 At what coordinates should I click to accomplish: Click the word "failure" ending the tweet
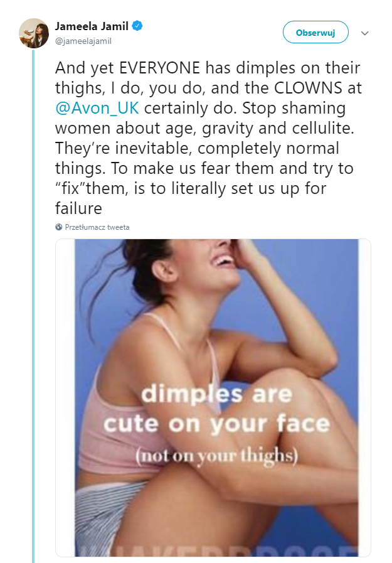point(79,206)
